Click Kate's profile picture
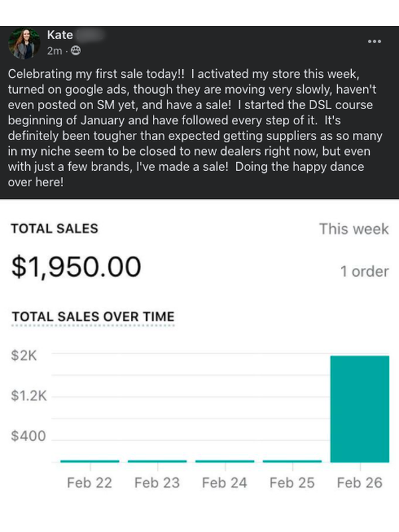The height and width of the screenshot is (532, 399). click(25, 41)
